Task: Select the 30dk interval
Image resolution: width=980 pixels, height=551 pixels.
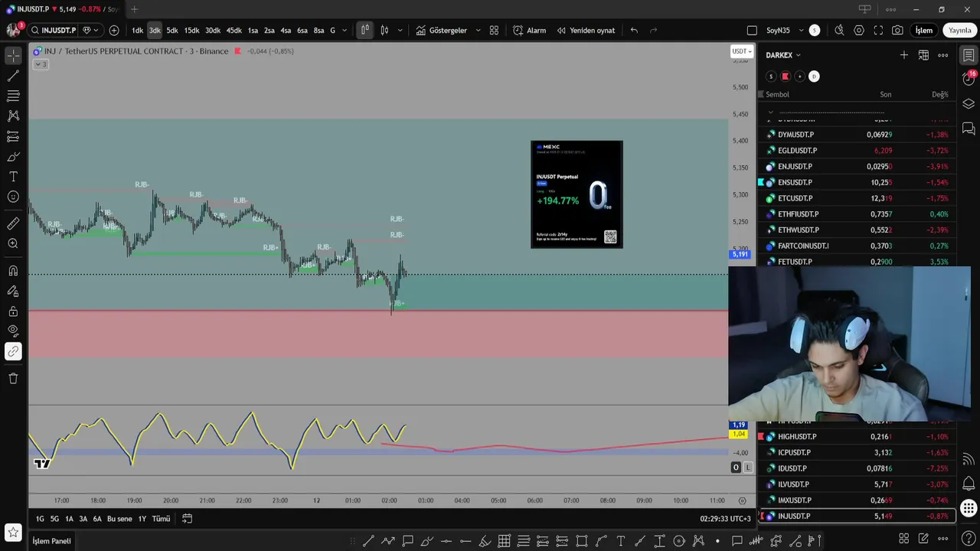Action: [212, 31]
